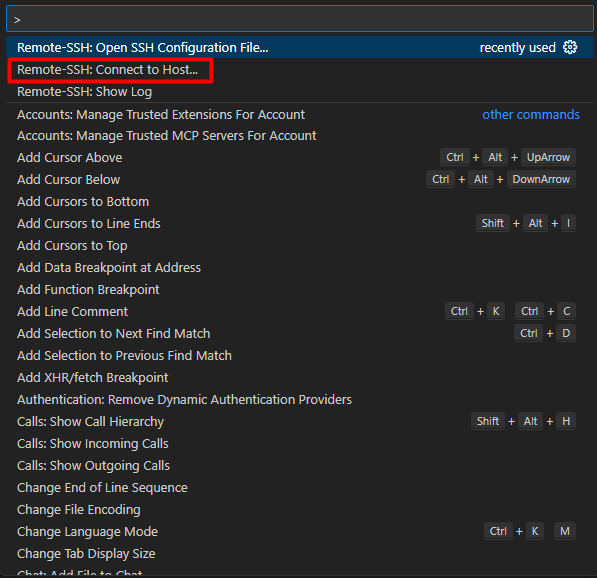Select Add Cursors to Top
Image resolution: width=597 pixels, height=578 pixels.
tap(300, 246)
